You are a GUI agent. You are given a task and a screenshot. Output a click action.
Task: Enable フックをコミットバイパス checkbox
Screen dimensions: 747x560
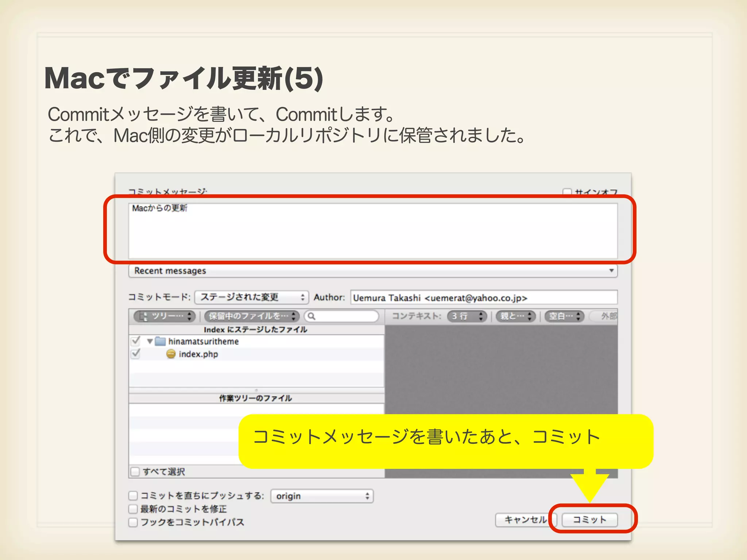(x=133, y=522)
